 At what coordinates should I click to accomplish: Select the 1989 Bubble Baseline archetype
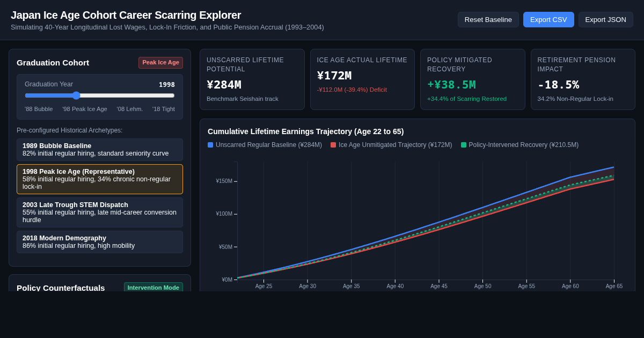coord(100,150)
